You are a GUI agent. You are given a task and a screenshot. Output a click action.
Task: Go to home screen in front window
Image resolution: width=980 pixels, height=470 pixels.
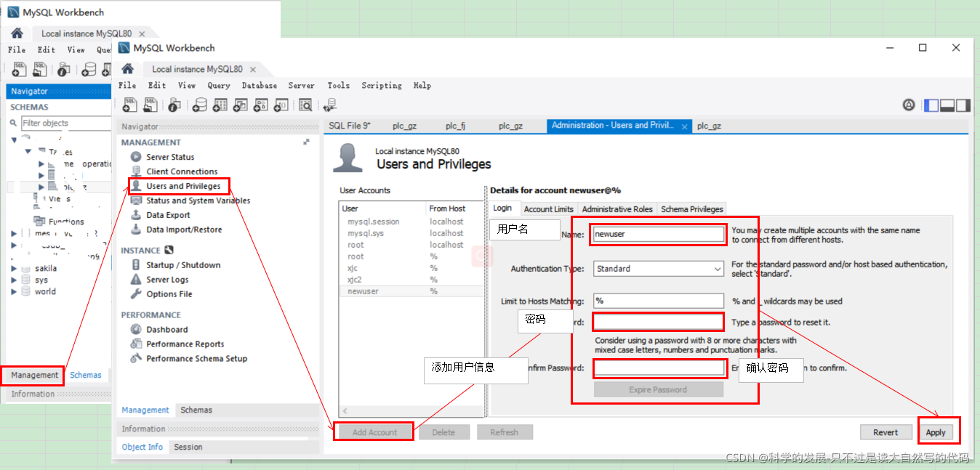point(127,69)
